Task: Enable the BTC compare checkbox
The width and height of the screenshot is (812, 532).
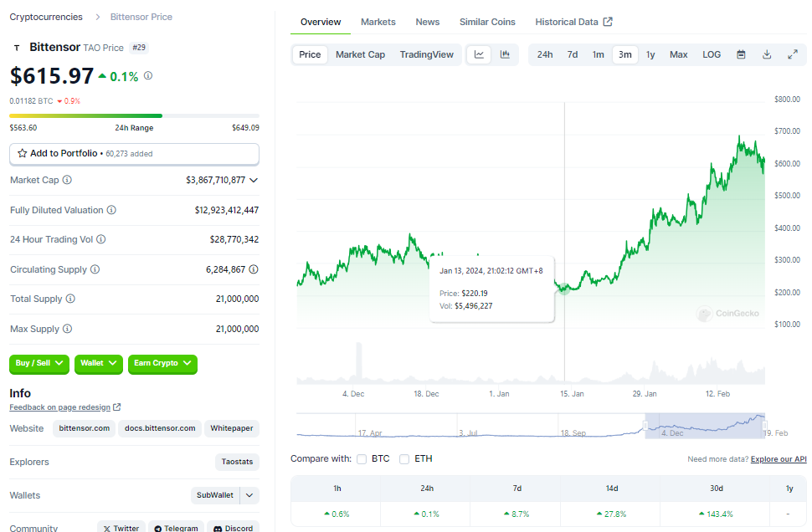Action: [362, 459]
